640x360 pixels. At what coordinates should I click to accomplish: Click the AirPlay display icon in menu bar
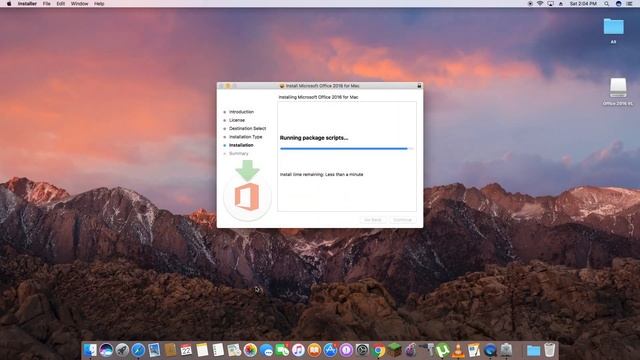coord(551,4)
